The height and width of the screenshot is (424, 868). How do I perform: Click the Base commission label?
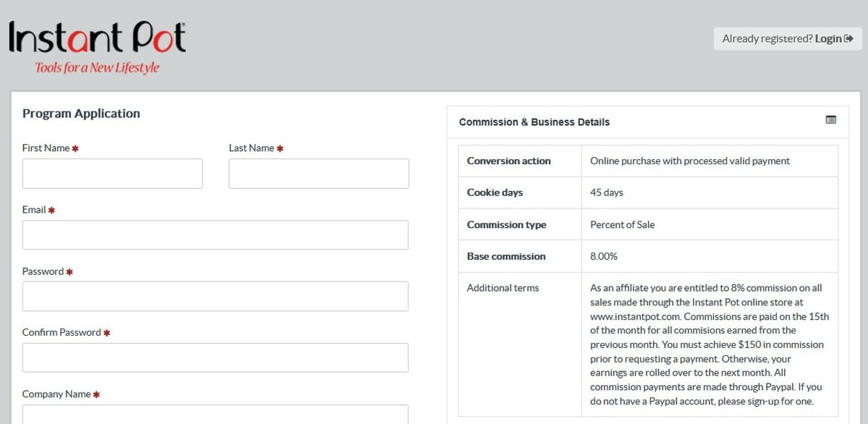(x=506, y=256)
